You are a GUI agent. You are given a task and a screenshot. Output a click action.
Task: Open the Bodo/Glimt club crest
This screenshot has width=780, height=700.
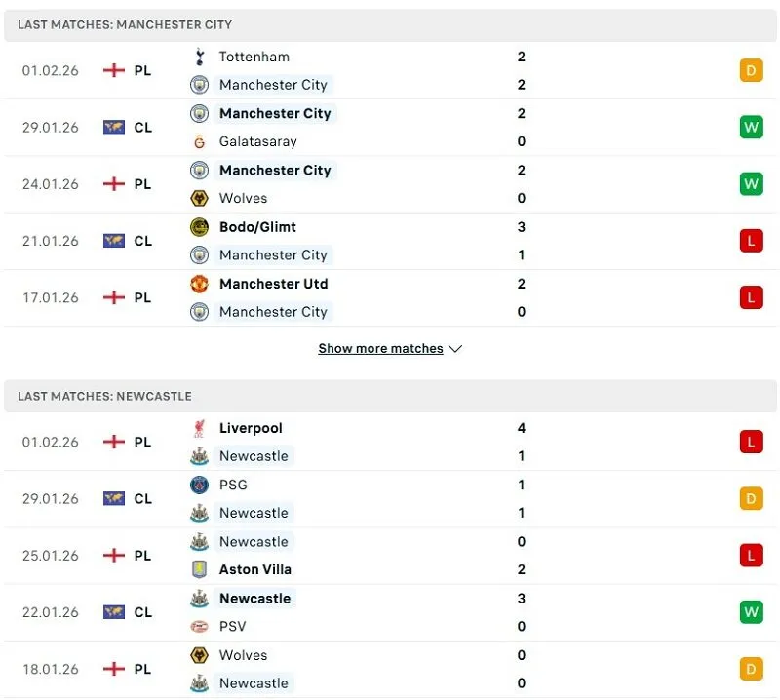pos(199,226)
